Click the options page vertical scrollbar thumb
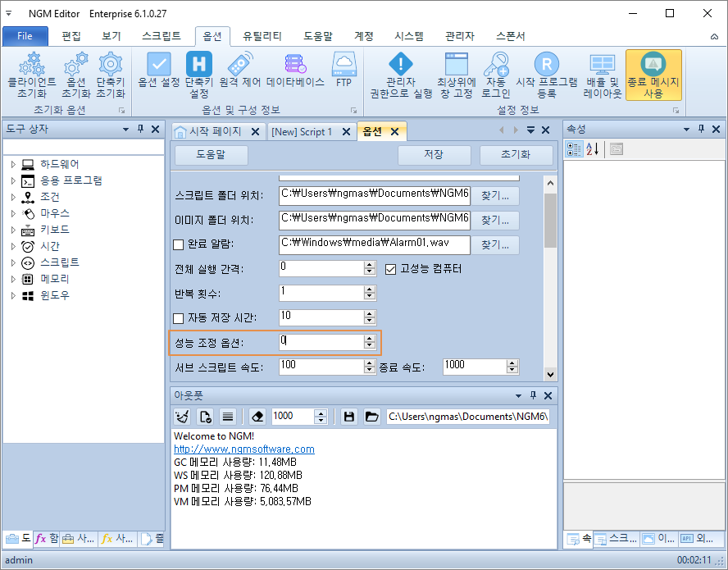 (550, 221)
